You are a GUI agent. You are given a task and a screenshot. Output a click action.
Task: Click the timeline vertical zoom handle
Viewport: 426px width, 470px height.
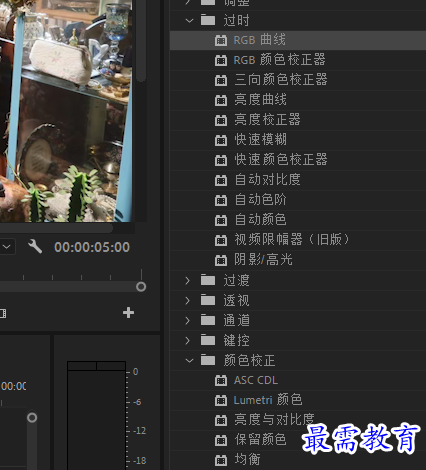tap(32, 417)
